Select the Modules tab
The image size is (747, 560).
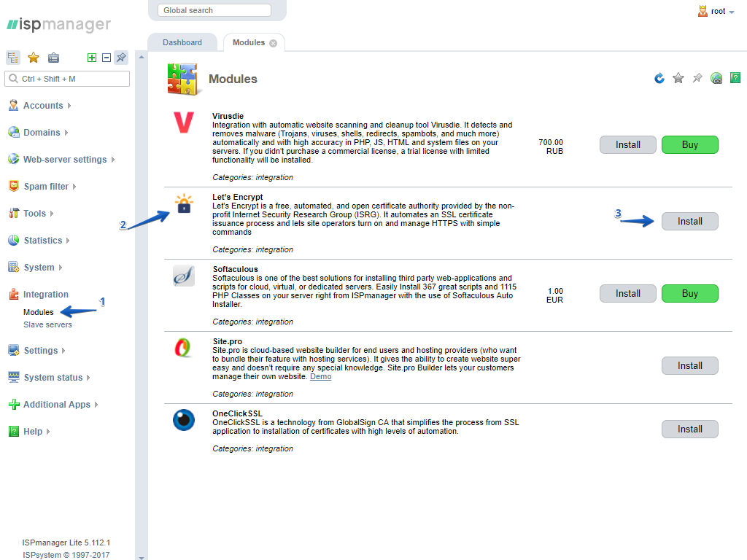click(x=248, y=42)
